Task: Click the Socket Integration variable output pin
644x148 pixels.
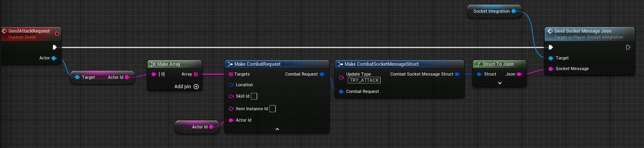Action: click(514, 11)
